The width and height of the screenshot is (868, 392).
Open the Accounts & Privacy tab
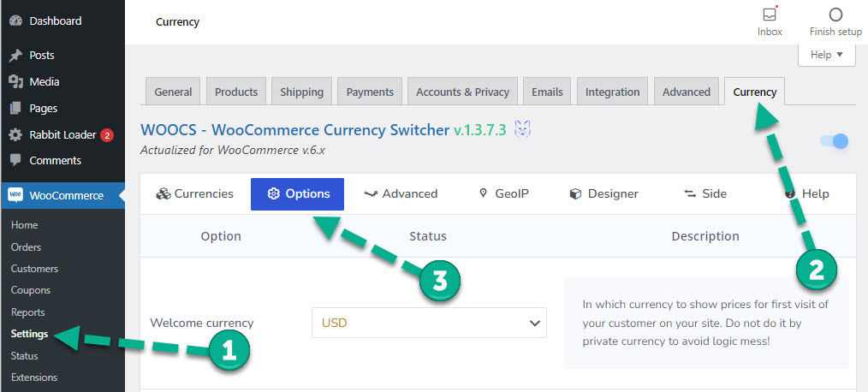pos(463,92)
